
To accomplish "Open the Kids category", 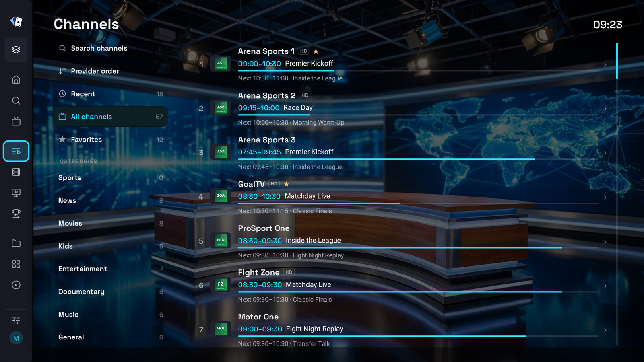I will pyautogui.click(x=111, y=246).
